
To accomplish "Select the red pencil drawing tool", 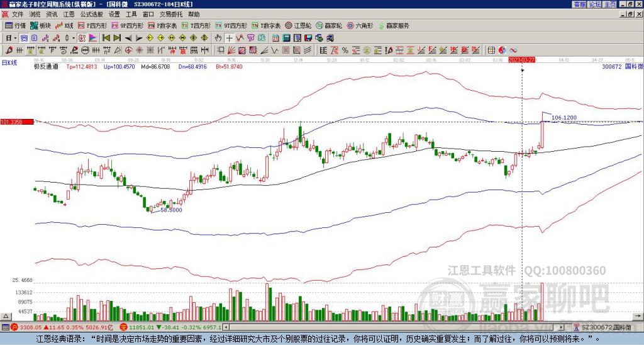I will [9, 50].
